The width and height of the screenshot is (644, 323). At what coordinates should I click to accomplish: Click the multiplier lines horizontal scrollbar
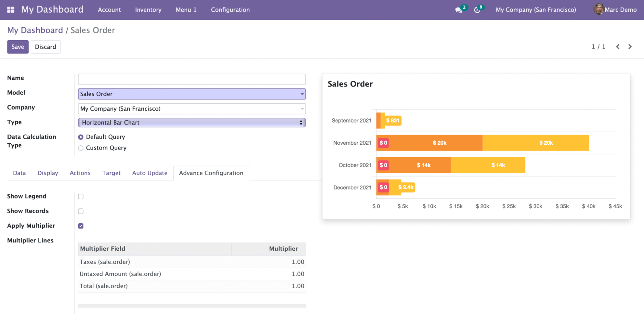coord(192,306)
